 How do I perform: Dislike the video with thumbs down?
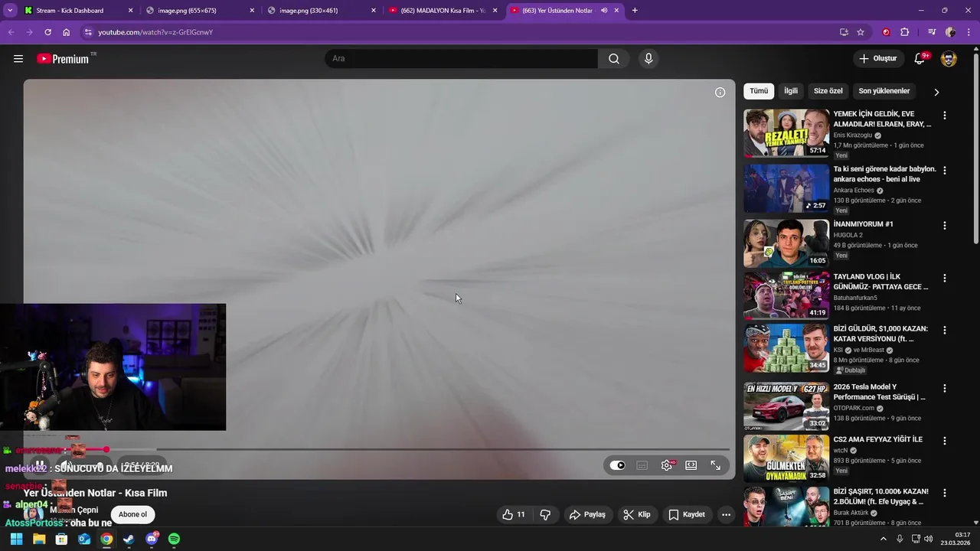pos(545,514)
